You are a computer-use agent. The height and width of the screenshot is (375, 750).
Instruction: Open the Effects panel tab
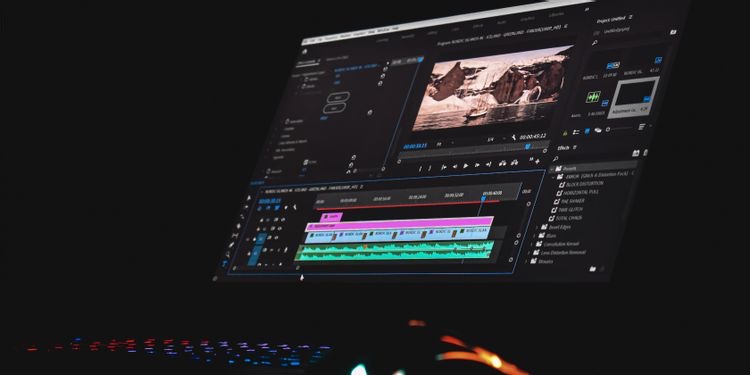coord(563,148)
